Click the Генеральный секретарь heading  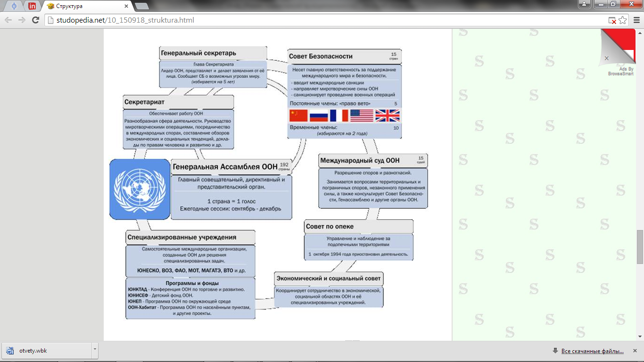tap(198, 53)
